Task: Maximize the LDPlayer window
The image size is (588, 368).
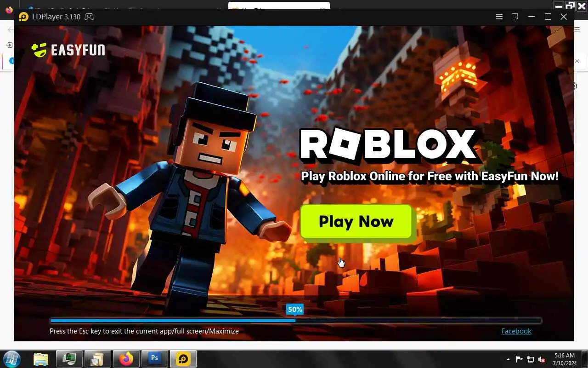Action: click(548, 17)
